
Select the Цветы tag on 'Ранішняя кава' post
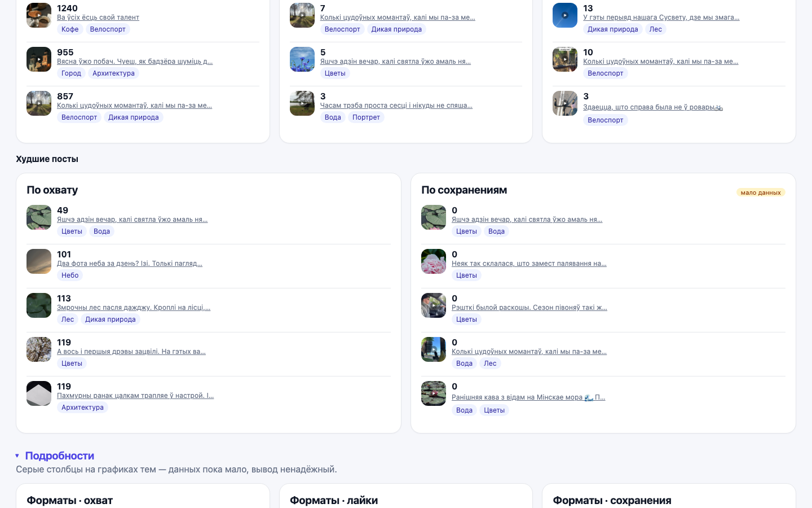point(494,410)
